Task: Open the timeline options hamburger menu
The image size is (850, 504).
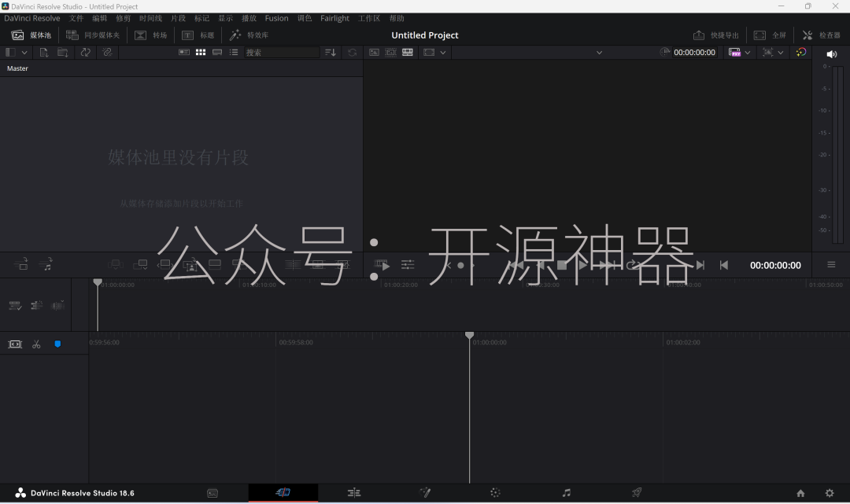Action: pos(831,265)
